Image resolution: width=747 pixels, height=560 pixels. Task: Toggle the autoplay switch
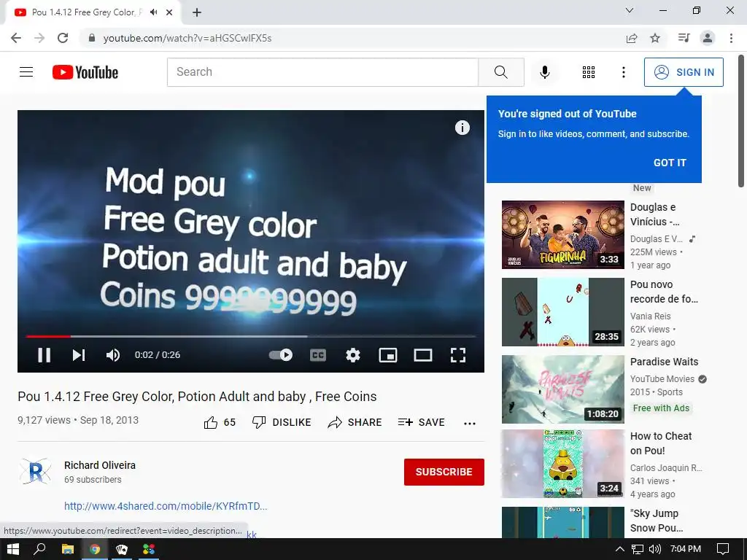(x=281, y=355)
